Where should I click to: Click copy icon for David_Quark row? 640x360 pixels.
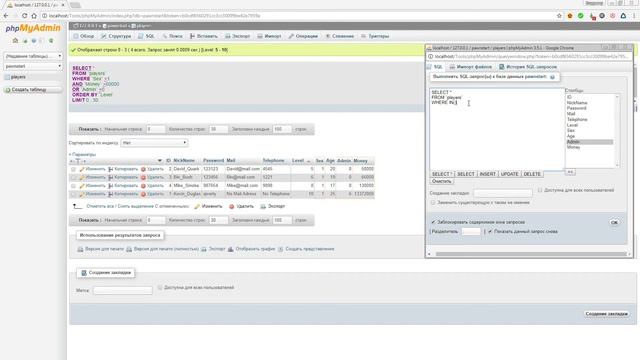click(111, 169)
